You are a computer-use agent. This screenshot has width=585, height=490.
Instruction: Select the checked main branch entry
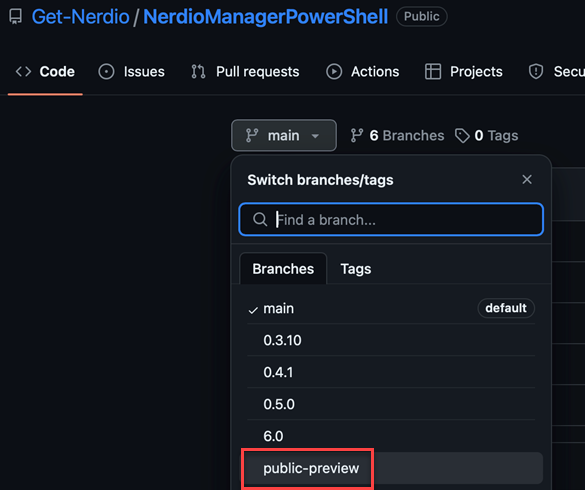click(x=391, y=308)
